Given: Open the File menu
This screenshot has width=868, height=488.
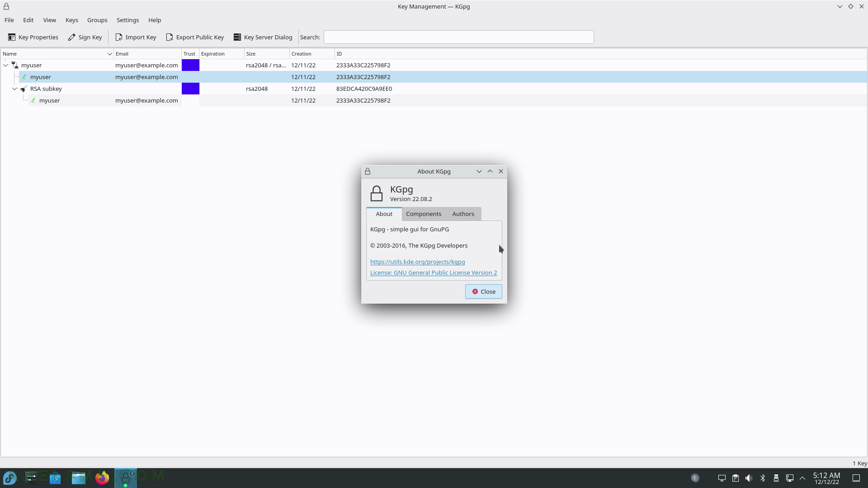Looking at the screenshot, I should (9, 20).
